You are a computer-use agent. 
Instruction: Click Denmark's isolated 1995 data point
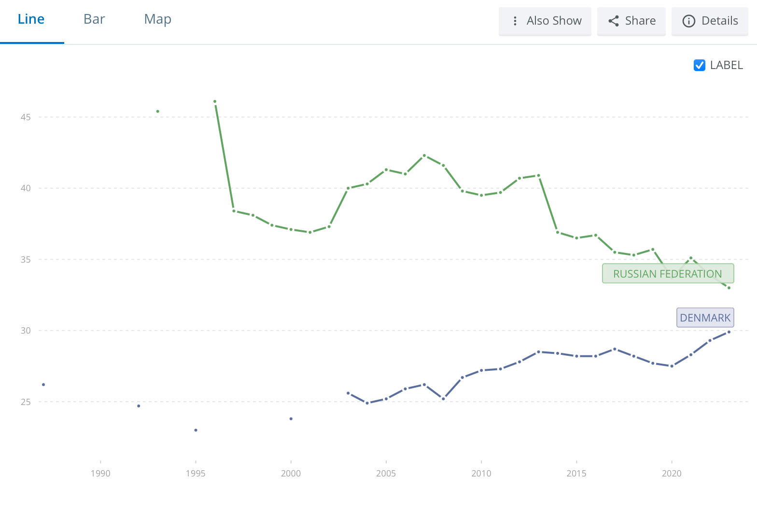tap(196, 430)
